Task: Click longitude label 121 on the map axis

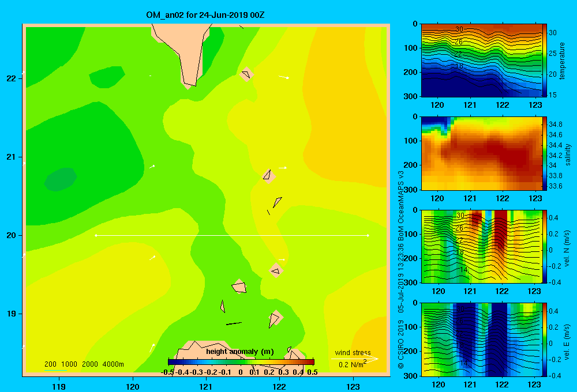Action: [206, 386]
